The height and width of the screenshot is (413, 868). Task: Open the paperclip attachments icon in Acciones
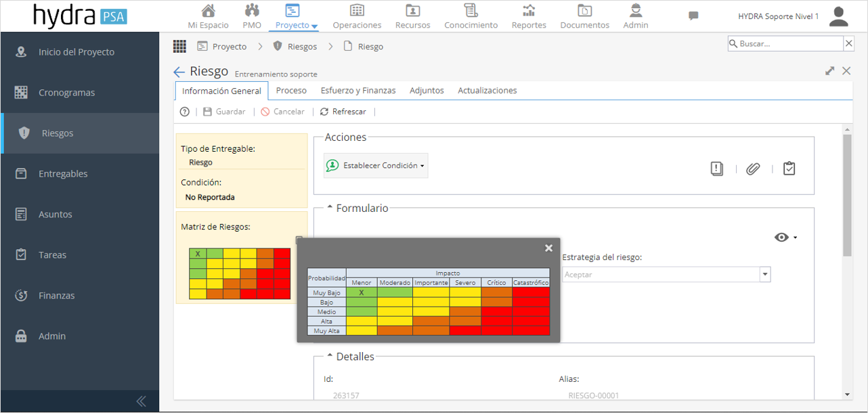tap(753, 169)
